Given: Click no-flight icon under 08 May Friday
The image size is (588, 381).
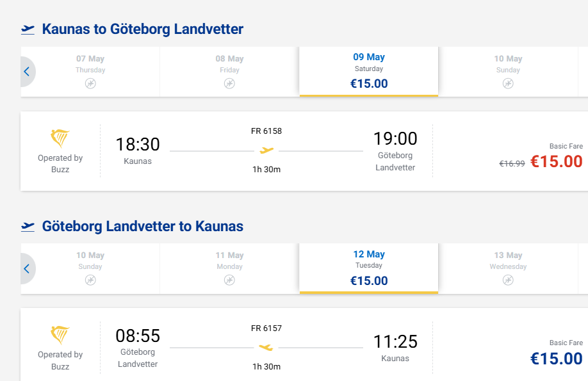Looking at the screenshot, I should pos(229,83).
